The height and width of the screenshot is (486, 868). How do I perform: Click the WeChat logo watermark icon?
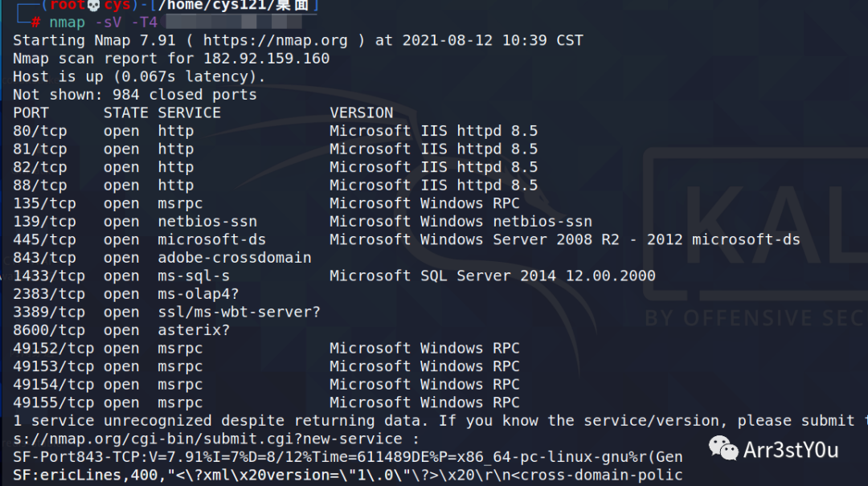coord(723,447)
